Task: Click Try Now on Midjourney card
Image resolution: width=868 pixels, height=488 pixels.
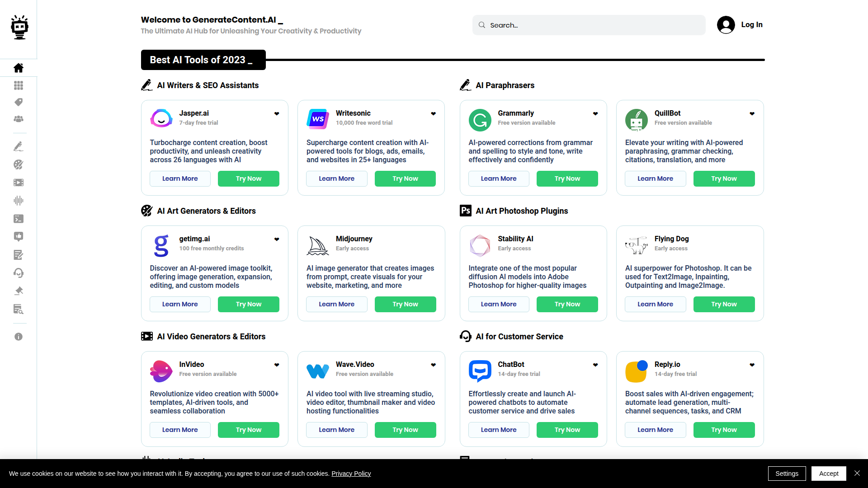Action: [x=405, y=304]
